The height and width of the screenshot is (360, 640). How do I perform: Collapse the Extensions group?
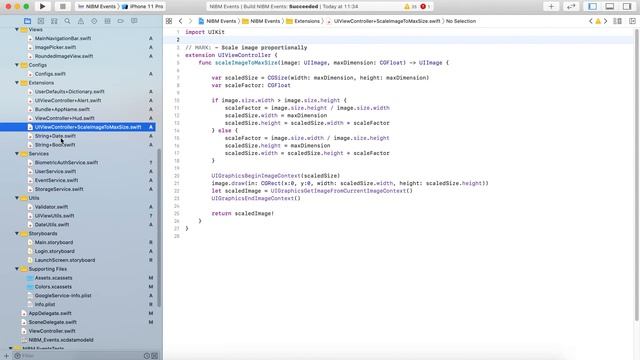click(x=17, y=82)
